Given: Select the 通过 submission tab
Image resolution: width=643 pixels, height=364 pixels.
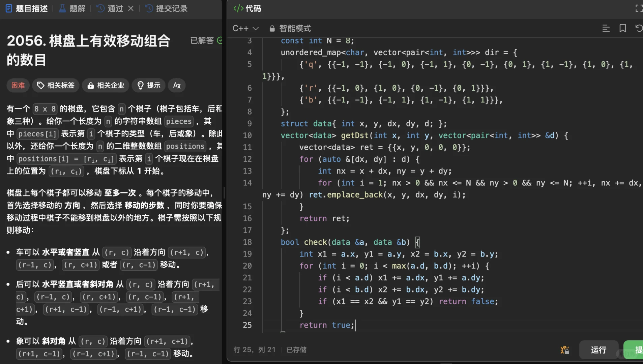Looking at the screenshot, I should pyautogui.click(x=110, y=8).
